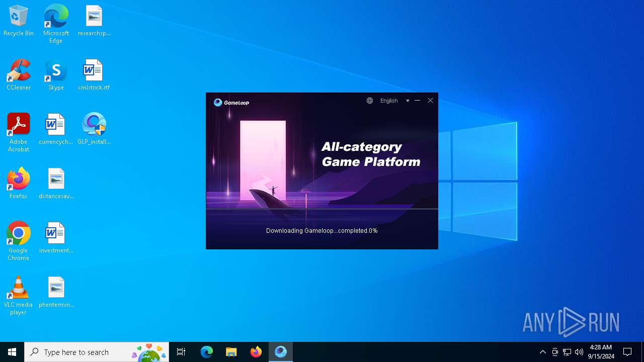Image resolution: width=644 pixels, height=362 pixels.
Task: Select the researchsp... image file icon
Action: 94,21
